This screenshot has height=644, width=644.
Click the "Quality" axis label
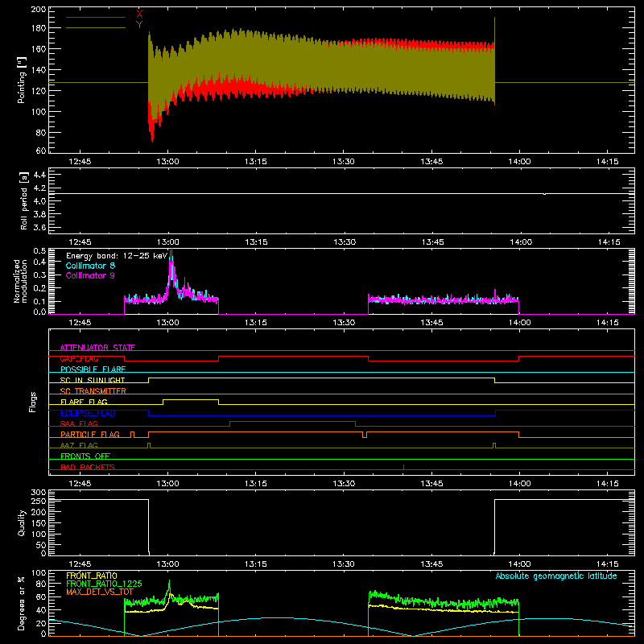tap(22, 522)
